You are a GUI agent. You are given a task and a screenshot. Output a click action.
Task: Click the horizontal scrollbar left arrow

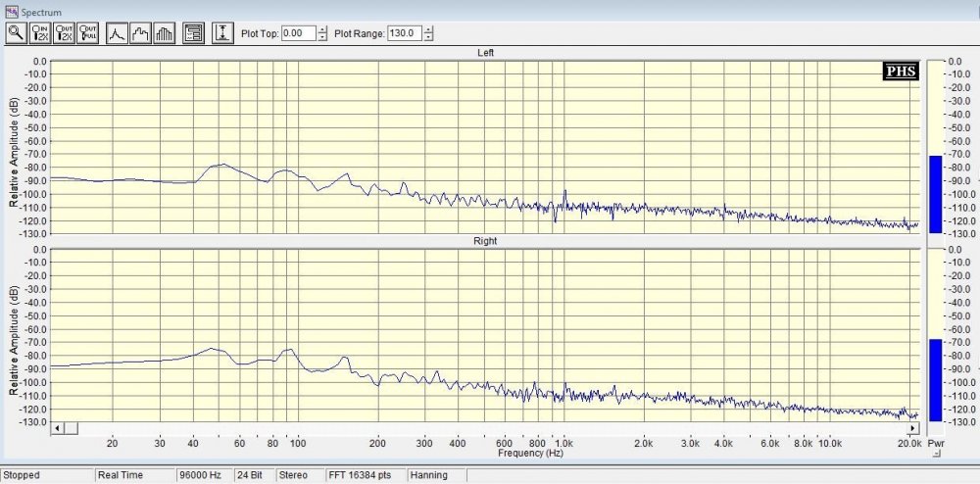coord(57,428)
